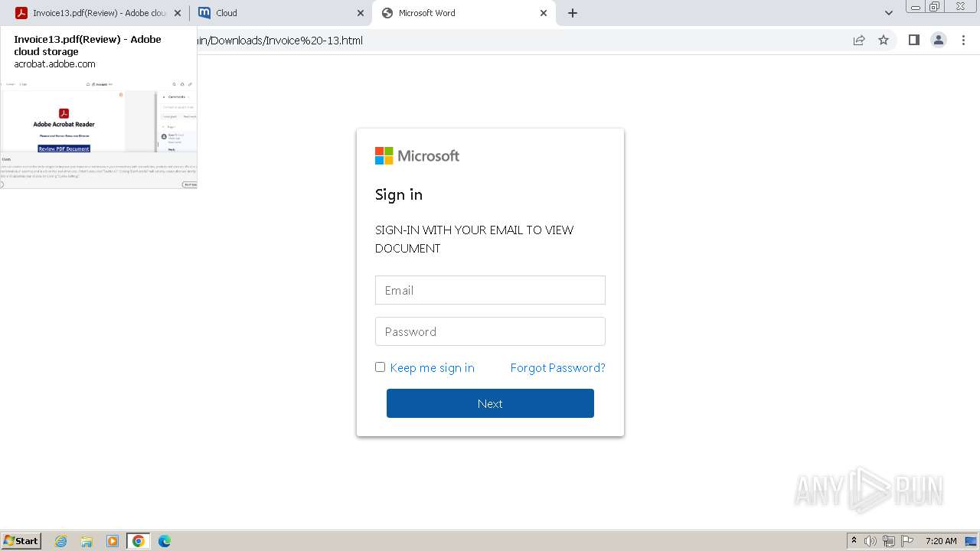This screenshot has width=980, height=551.
Task: Open Microsoft Edge from taskbar
Action: (x=165, y=541)
